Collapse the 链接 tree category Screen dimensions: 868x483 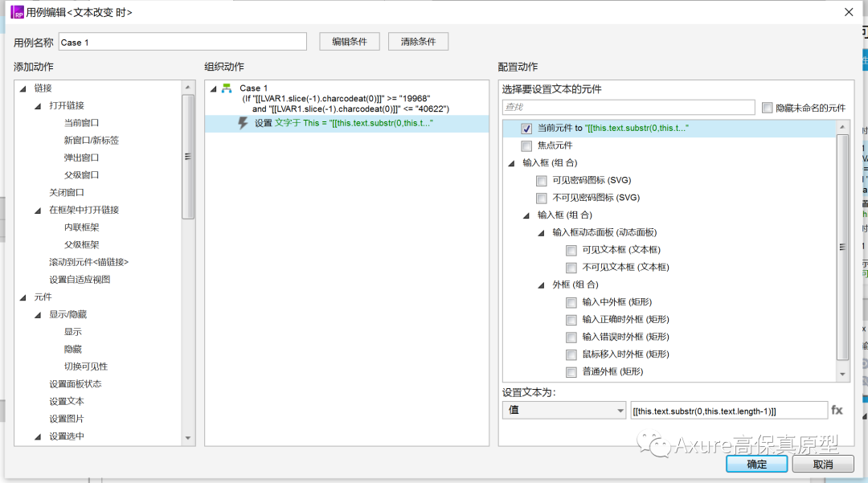[23, 88]
